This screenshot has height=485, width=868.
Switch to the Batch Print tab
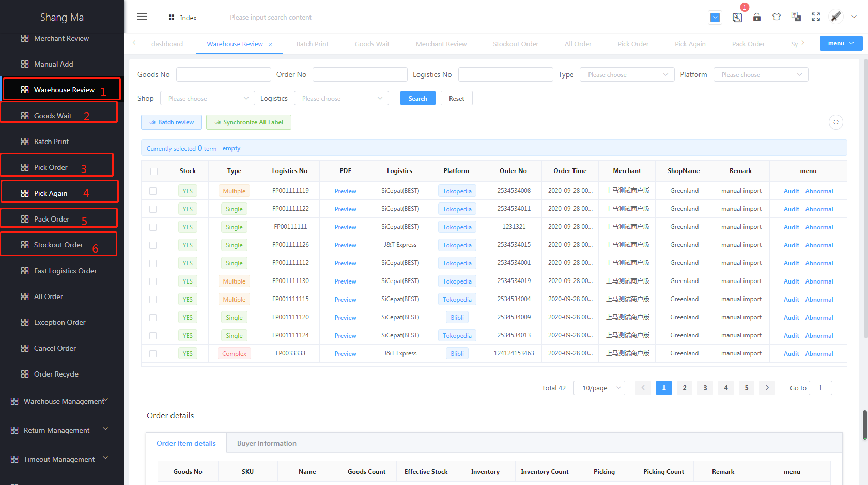[312, 44]
